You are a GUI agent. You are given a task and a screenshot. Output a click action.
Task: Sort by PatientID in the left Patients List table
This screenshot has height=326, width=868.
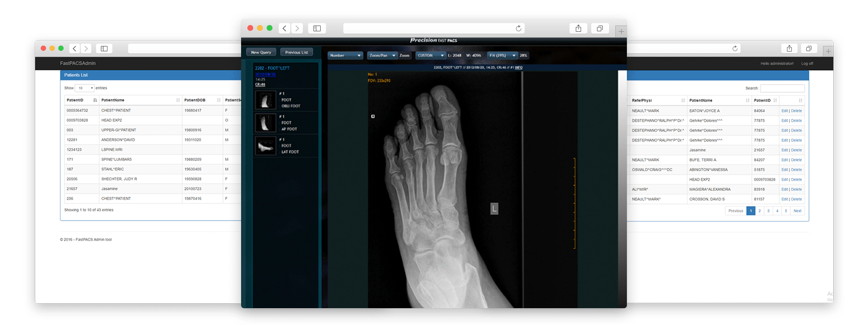82,100
